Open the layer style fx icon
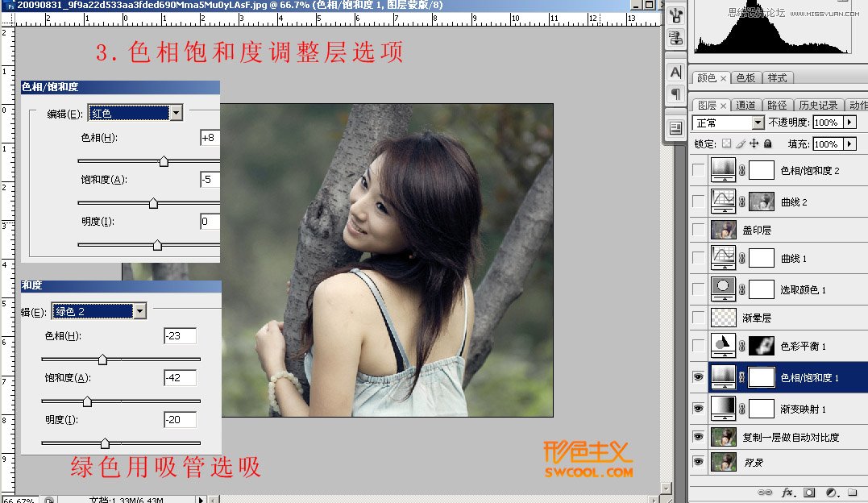868x503 pixels. click(787, 492)
